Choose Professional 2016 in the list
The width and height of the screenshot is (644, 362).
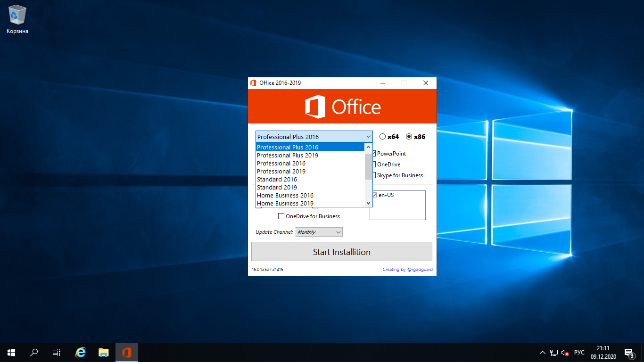tap(310, 163)
